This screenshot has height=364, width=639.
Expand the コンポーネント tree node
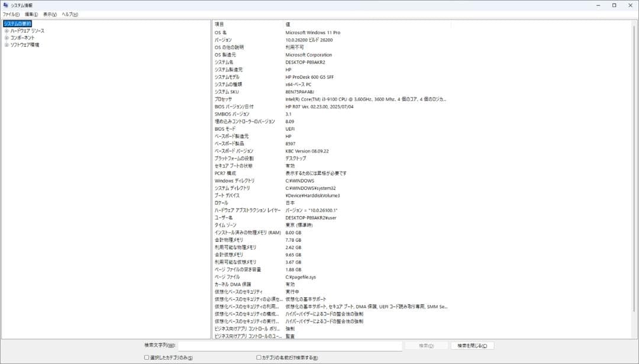tap(7, 37)
